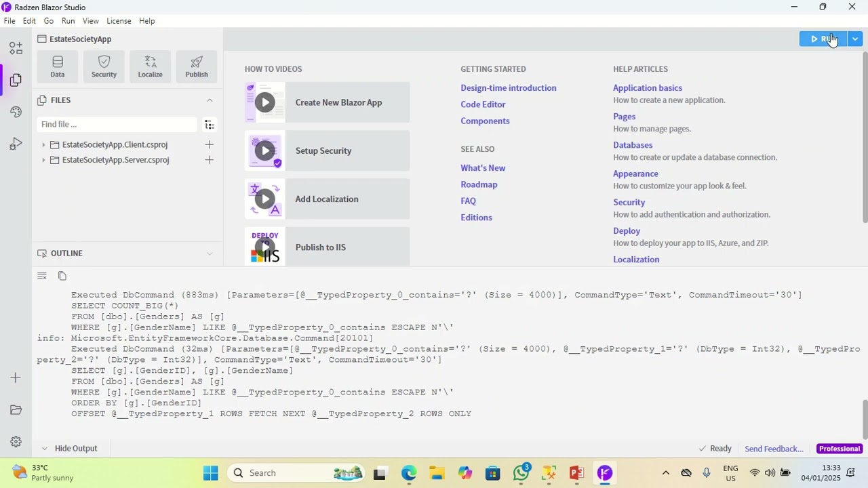Open the Application basics help article
This screenshot has height=488, width=868.
click(x=648, y=88)
